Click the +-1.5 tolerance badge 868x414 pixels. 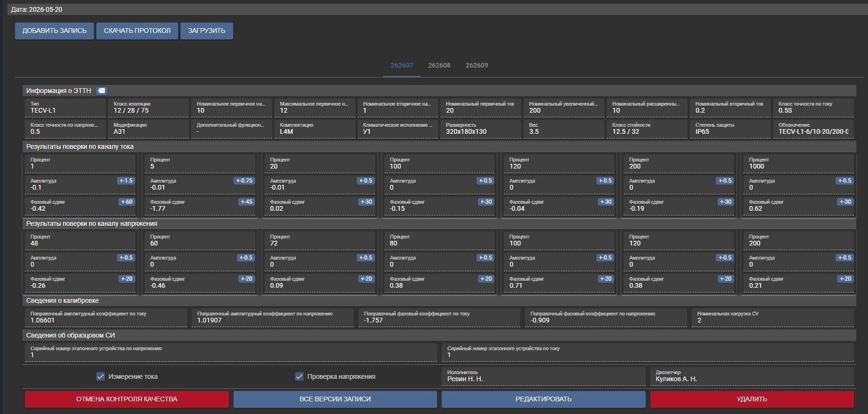coord(126,181)
